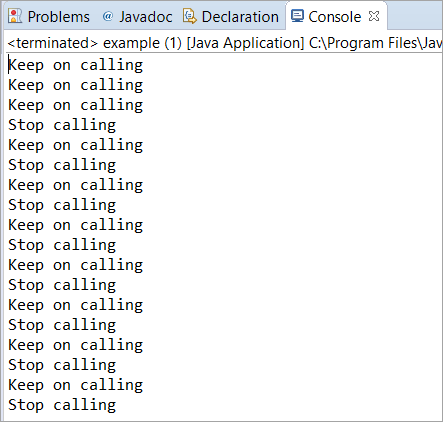Select the Declaration tab
This screenshot has height=422, width=443.
(x=240, y=17)
